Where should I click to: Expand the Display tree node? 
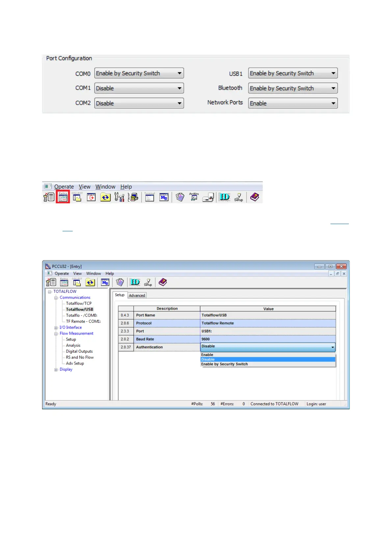[x=56, y=370]
